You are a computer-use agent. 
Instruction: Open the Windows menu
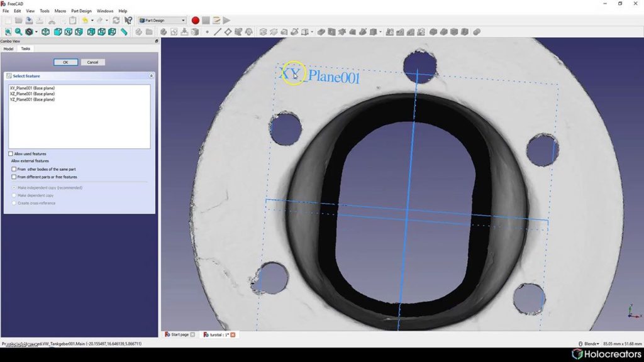[105, 11]
